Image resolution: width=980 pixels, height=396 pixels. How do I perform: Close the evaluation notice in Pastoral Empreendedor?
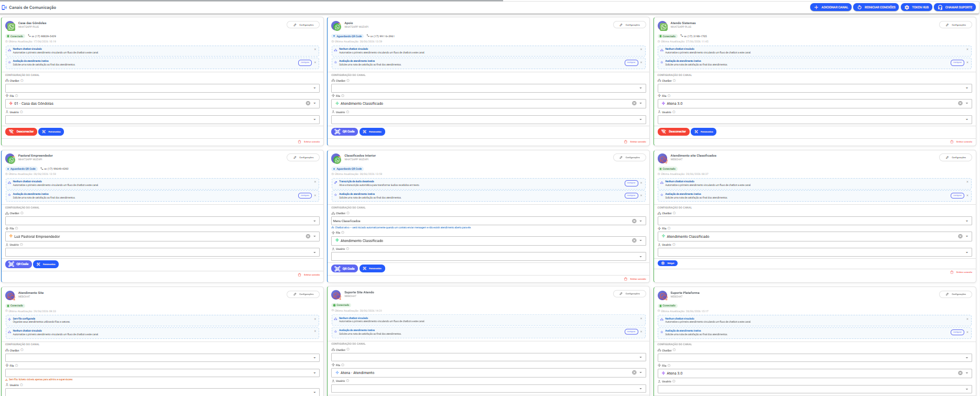coord(315,195)
